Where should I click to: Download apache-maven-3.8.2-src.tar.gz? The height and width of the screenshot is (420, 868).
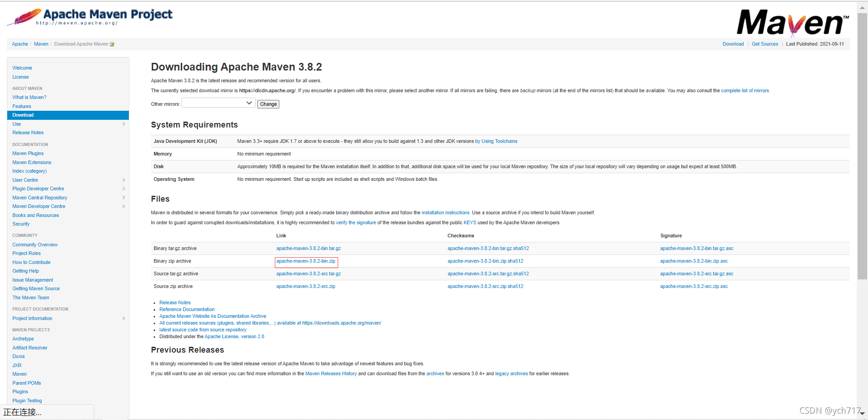[308, 274]
